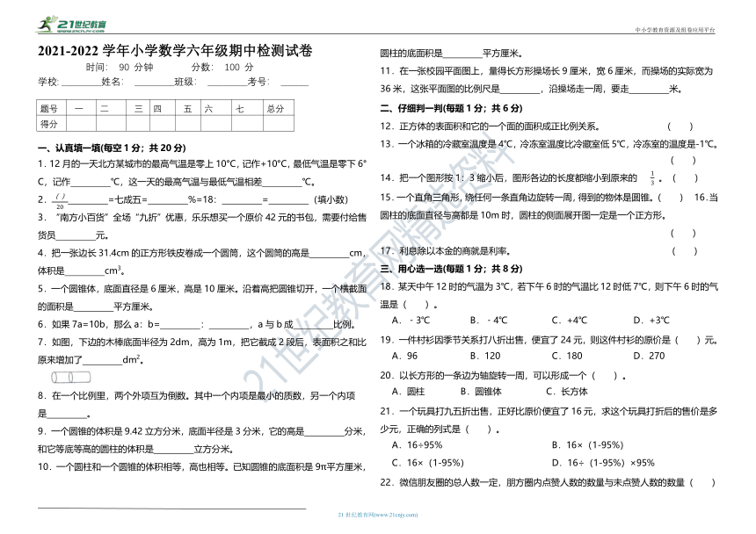The image size is (756, 534).
Task: Click the blank after 圆柱的底面积是
Action: coord(462,54)
